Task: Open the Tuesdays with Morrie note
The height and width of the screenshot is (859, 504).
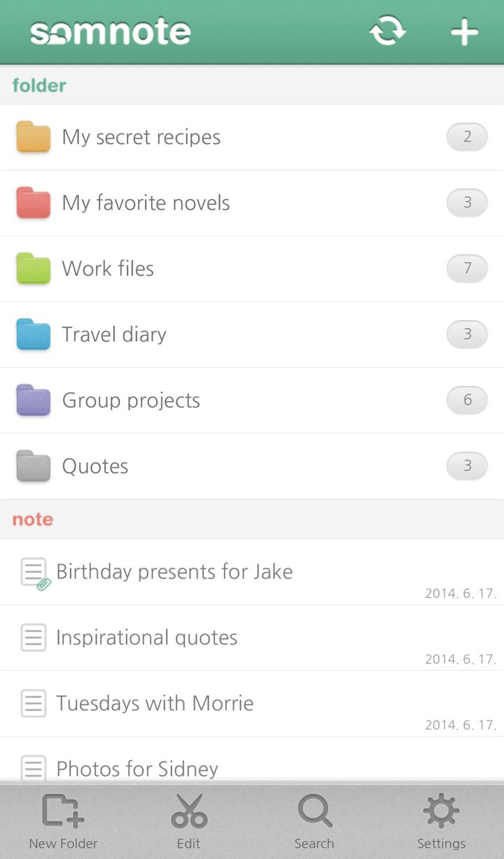Action: [155, 704]
